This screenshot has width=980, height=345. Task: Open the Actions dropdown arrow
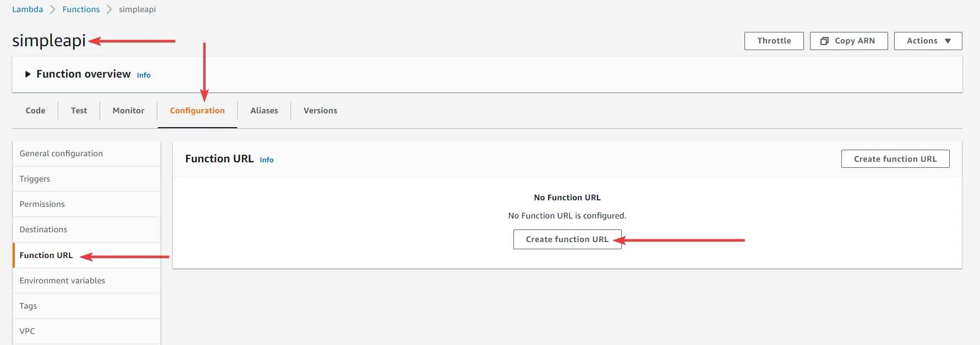(x=948, y=41)
